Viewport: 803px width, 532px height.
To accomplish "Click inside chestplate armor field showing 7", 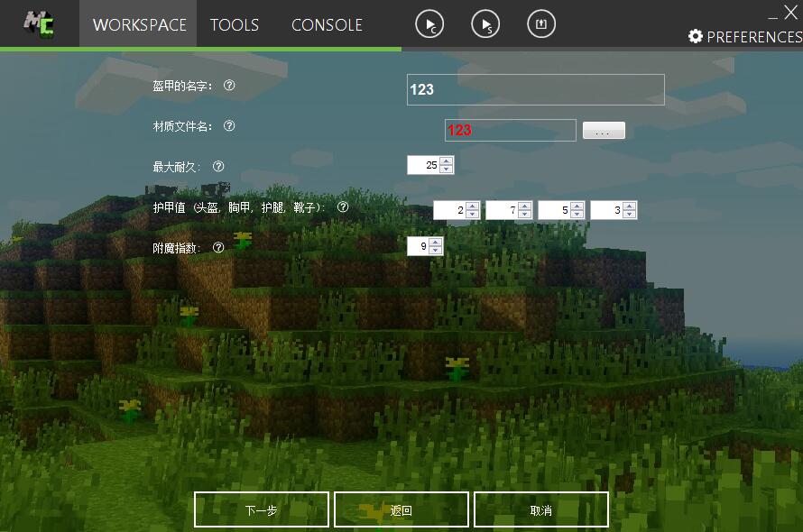I will [502, 210].
